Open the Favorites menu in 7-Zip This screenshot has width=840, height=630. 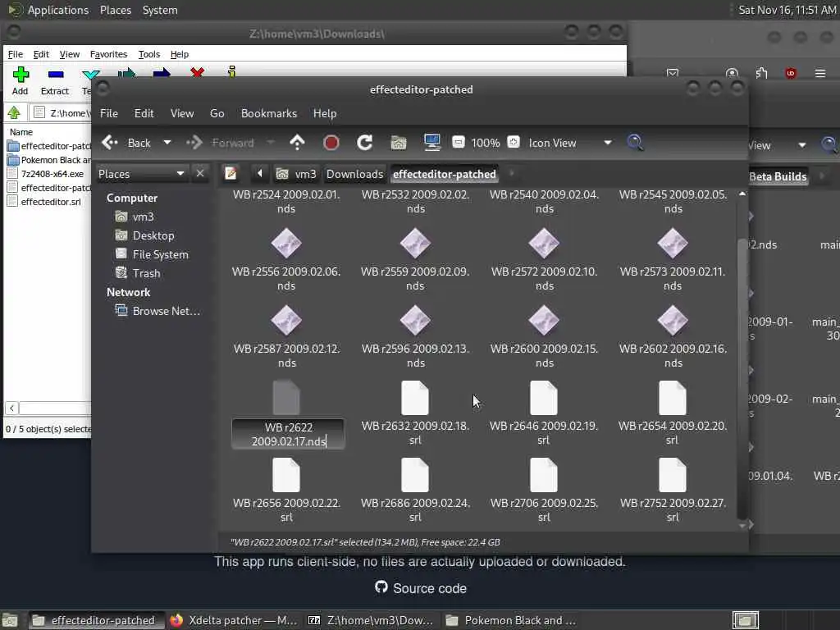(108, 54)
